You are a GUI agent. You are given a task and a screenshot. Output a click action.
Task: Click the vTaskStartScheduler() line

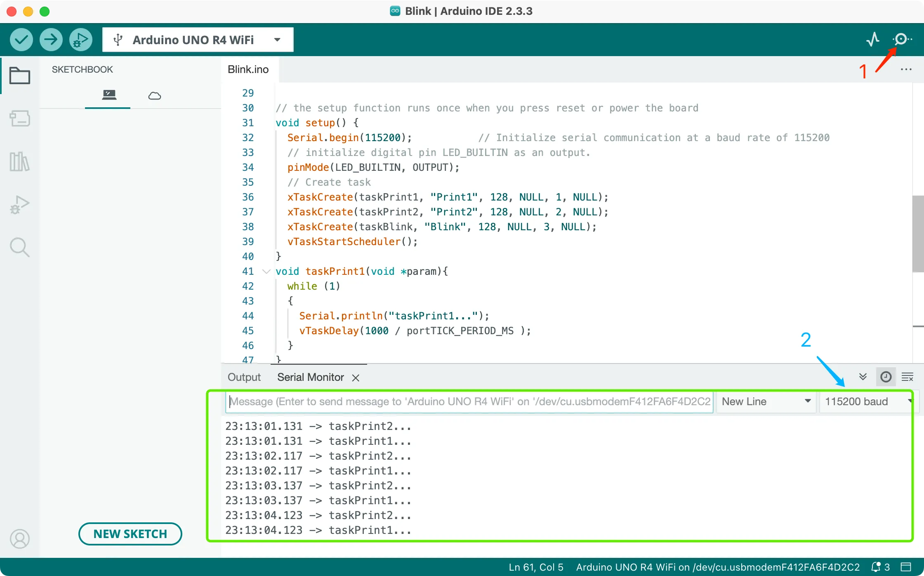[352, 242]
